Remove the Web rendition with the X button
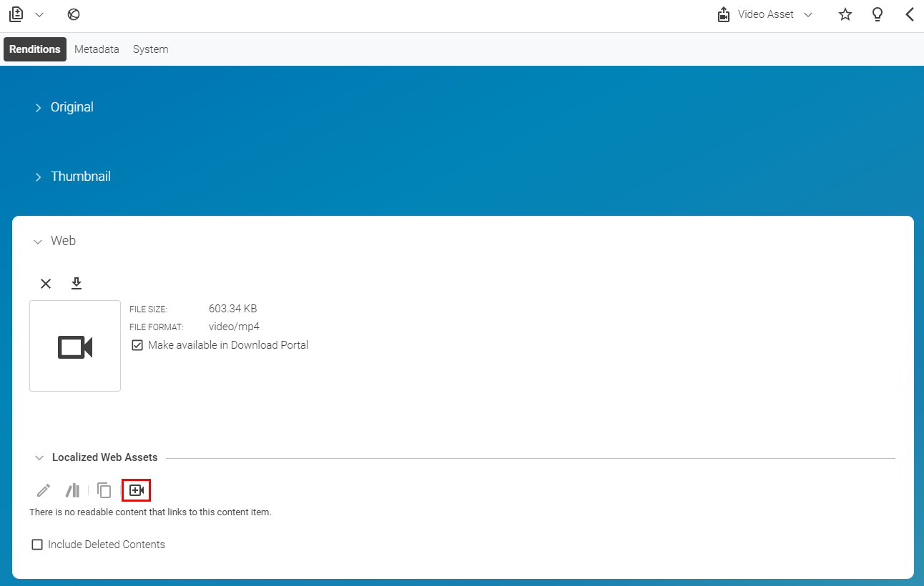This screenshot has width=924, height=586. pyautogui.click(x=46, y=283)
